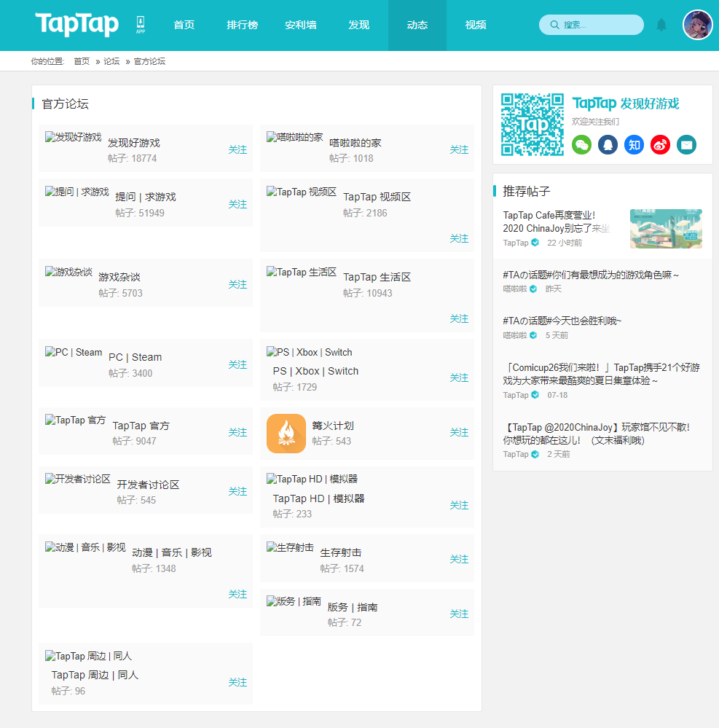Select the 动态 navigation tab
The width and height of the screenshot is (719, 728).
(x=417, y=25)
